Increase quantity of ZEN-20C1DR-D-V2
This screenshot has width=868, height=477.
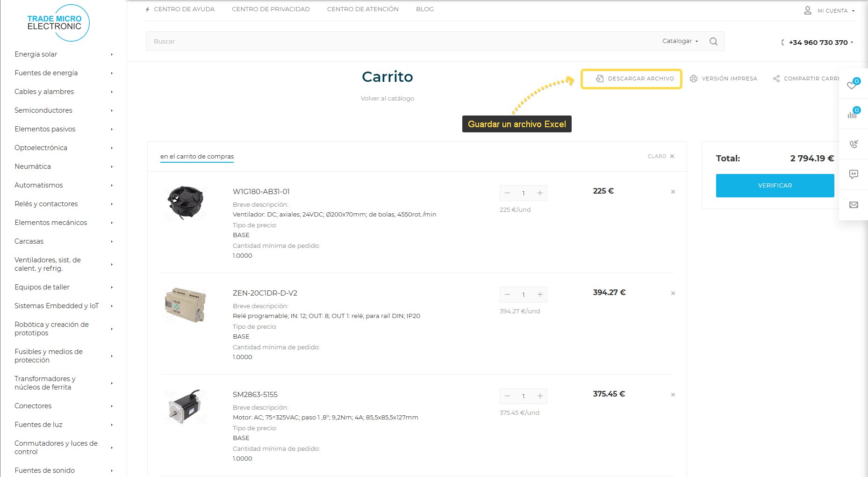[540, 295]
